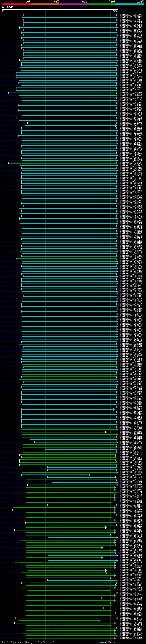Click the cyan ~100% identity legend bar

tap(130, 4)
